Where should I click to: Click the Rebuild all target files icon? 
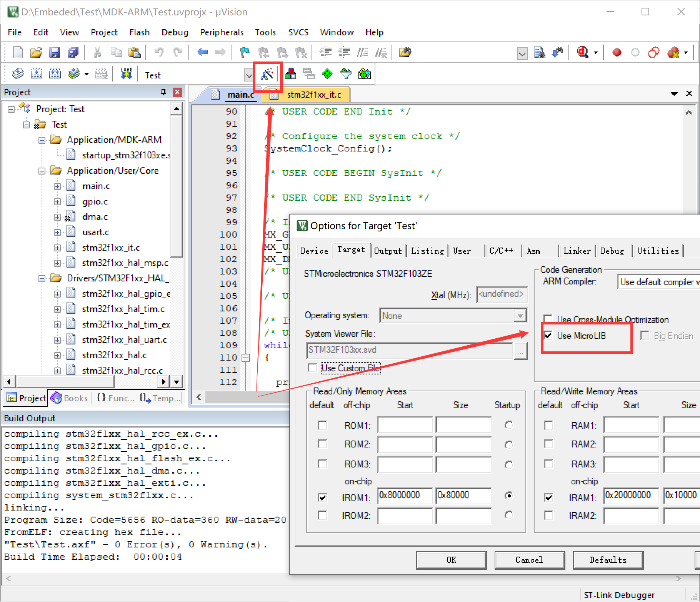coord(55,73)
